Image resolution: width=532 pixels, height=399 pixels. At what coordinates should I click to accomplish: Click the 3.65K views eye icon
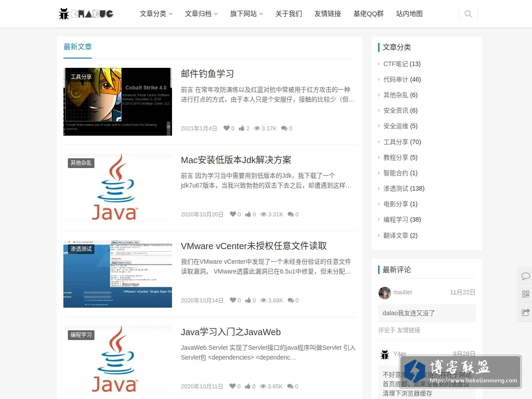click(263, 386)
